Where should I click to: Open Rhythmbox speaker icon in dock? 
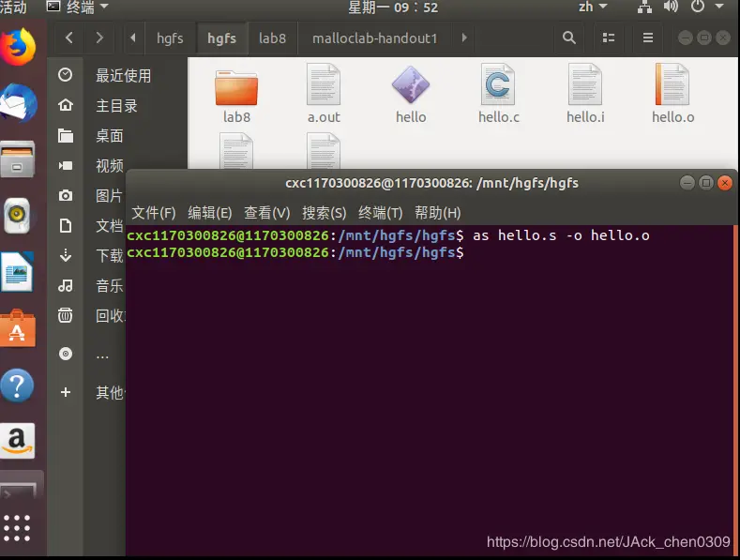17,216
